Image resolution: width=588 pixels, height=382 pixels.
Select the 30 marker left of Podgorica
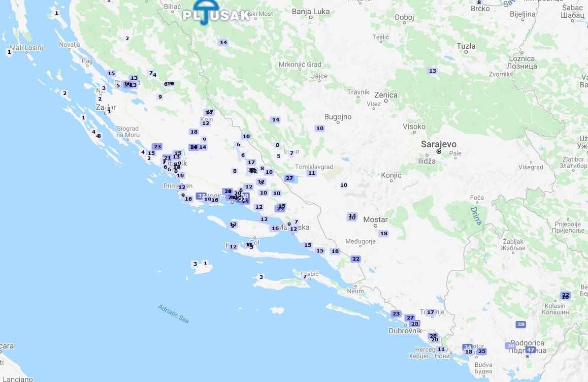tap(510, 345)
